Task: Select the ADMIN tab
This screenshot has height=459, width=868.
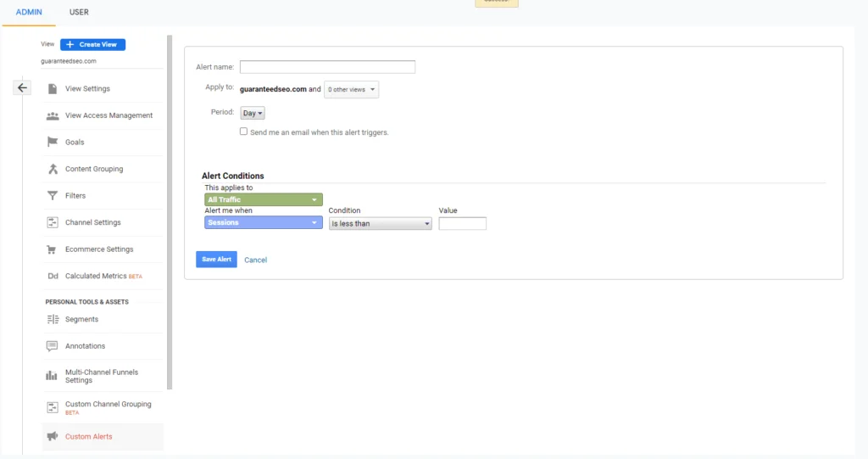Action: click(x=29, y=12)
